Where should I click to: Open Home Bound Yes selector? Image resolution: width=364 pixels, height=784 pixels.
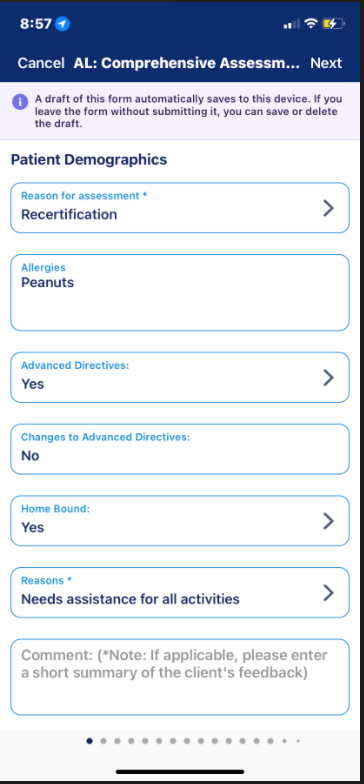pyautogui.click(x=180, y=520)
